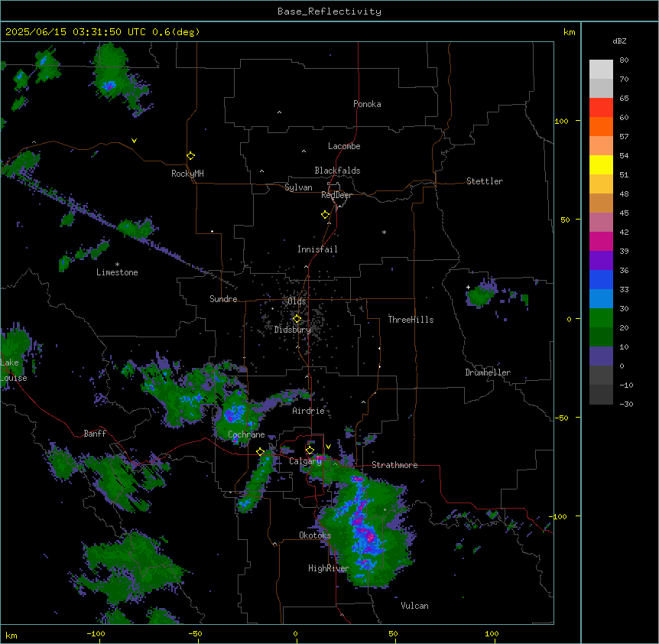Click the green swatch for 30 dBZ
The height and width of the screenshot is (644, 659).
click(x=601, y=318)
